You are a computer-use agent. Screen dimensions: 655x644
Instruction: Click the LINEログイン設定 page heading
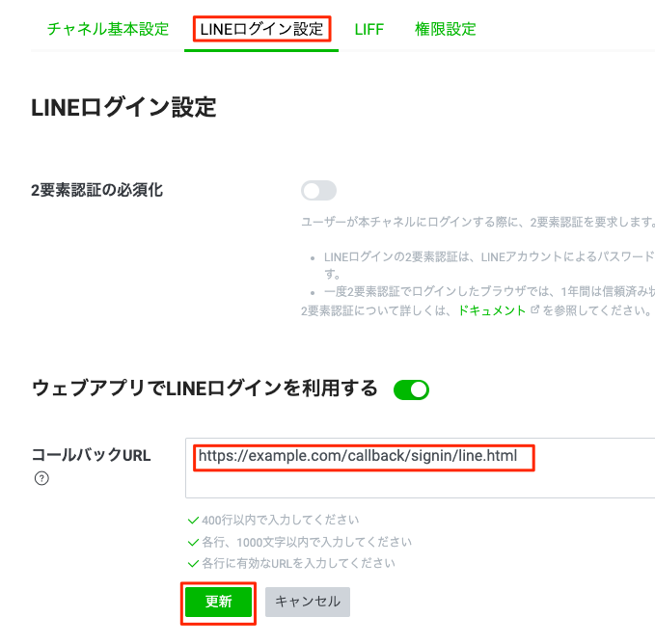[x=123, y=107]
